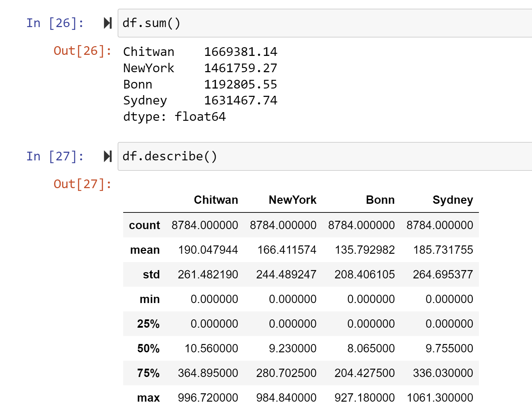Click the Out[27] output prompt
The height and width of the screenshot is (411, 532).
pyautogui.click(x=82, y=184)
